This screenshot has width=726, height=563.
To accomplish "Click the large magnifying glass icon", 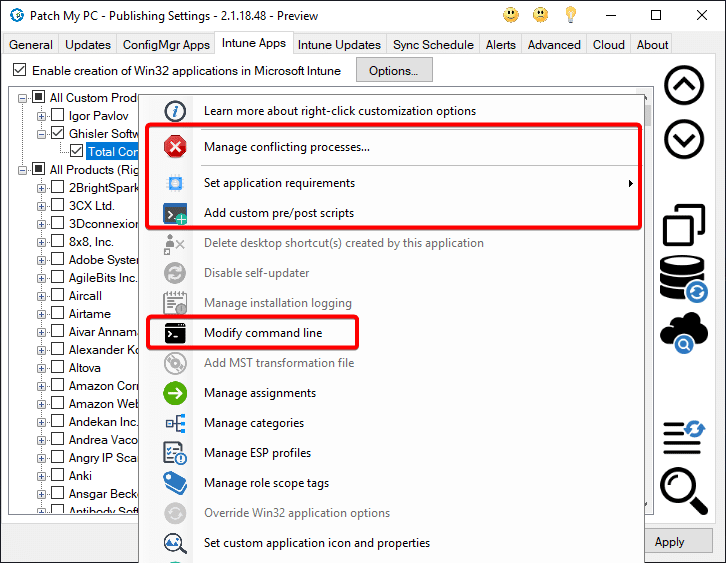I will point(684,491).
